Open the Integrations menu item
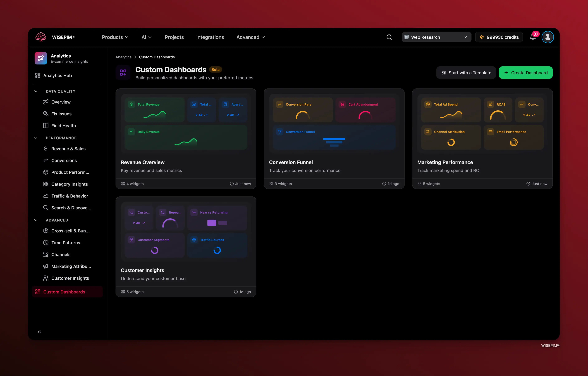Image resolution: width=588 pixels, height=376 pixels. pos(210,37)
